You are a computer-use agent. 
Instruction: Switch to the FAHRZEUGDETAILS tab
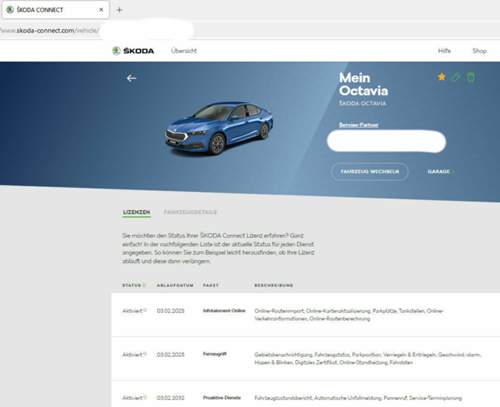tap(190, 212)
